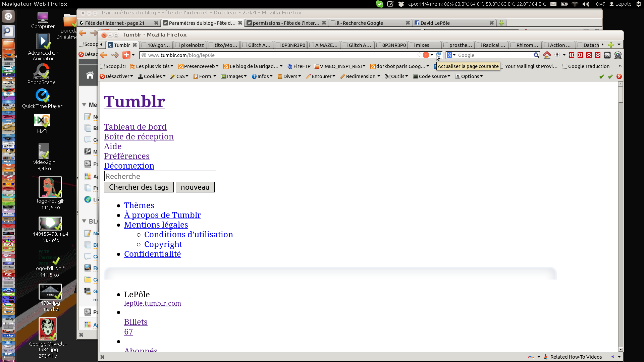Open the Tableau de bord link
The height and width of the screenshot is (362, 644).
coord(135,127)
